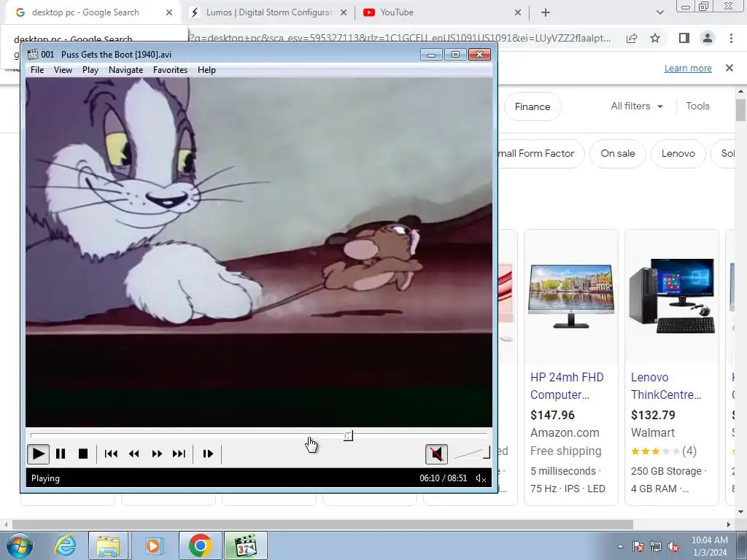747x560 pixels.
Task: Skip to the next file in the player
Action: 179,454
